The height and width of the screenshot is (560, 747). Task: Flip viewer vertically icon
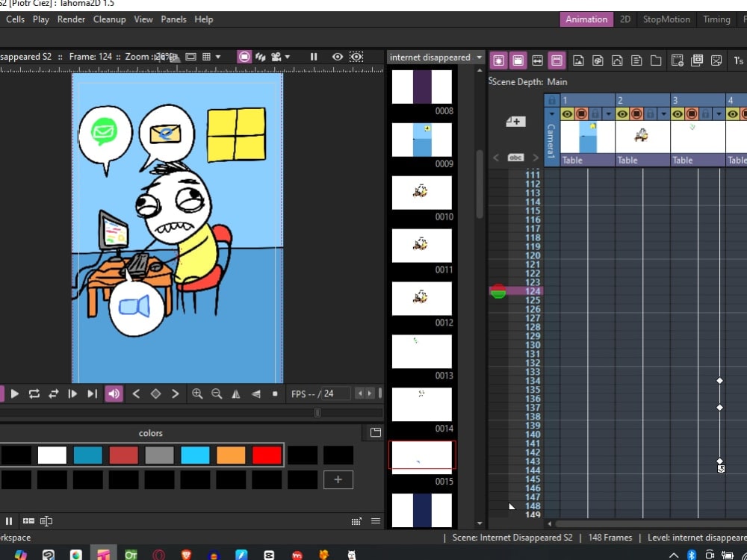255,393
